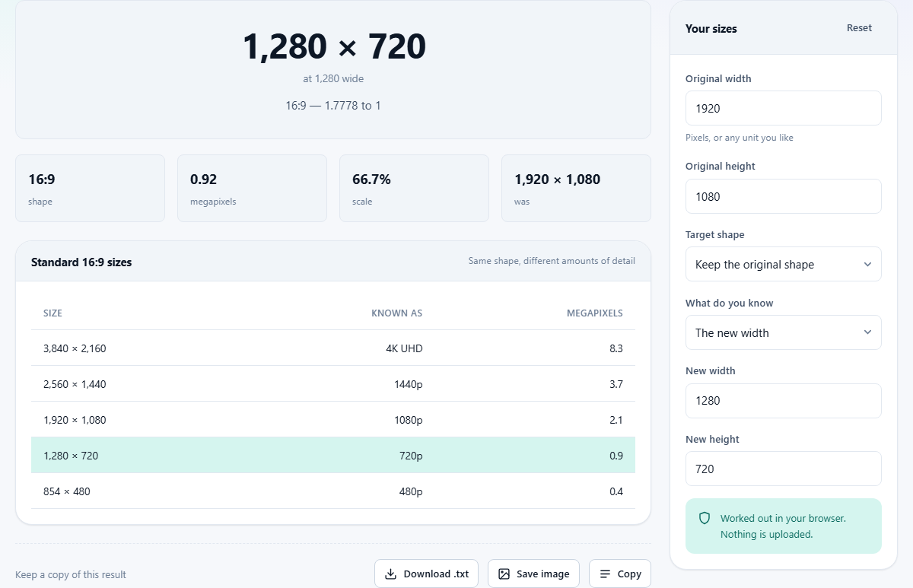Image resolution: width=913 pixels, height=588 pixels.
Task: Reset your sizes
Action: click(x=859, y=28)
